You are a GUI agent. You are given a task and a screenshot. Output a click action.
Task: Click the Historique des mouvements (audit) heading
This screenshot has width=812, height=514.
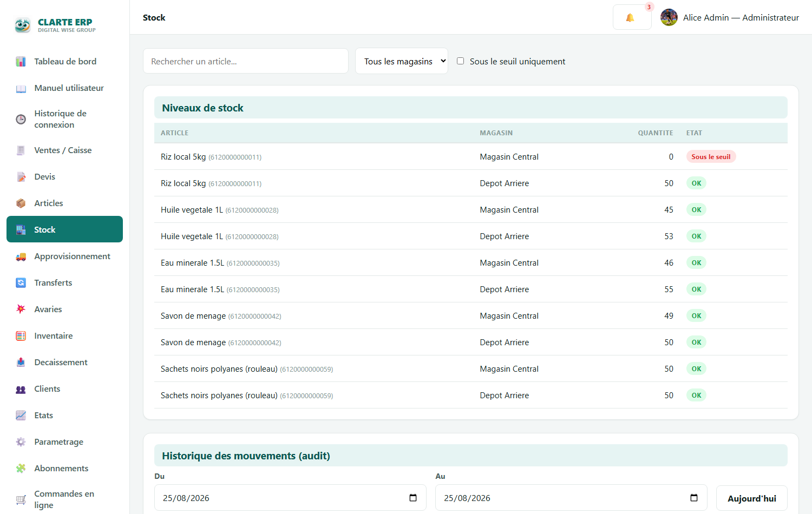click(x=246, y=456)
